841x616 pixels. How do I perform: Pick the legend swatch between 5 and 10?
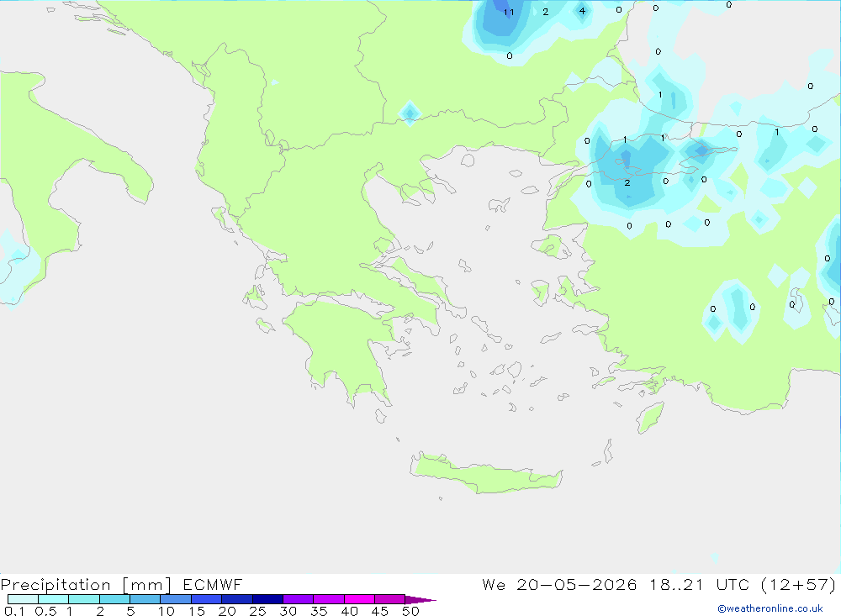(145, 599)
